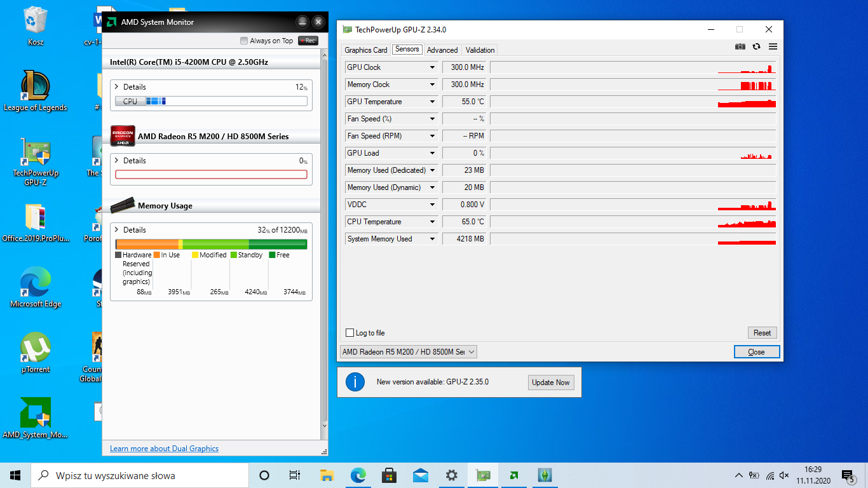
Task: Open Memory Clock sensor dropdown
Action: (432, 85)
